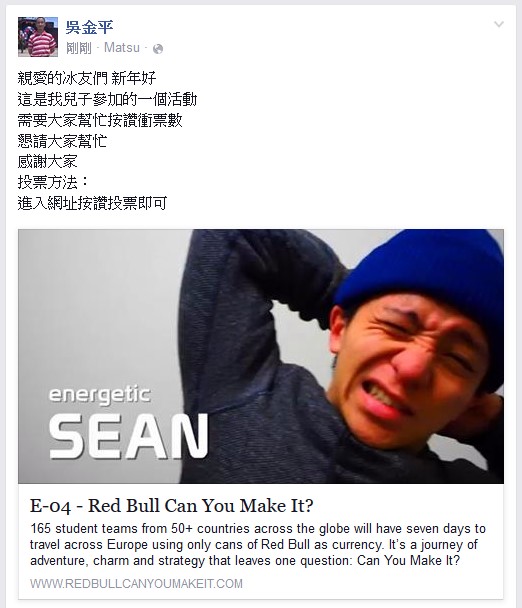Click the post line 親愛的冰友們 新年好
The height and width of the screenshot is (608, 522).
(87, 78)
